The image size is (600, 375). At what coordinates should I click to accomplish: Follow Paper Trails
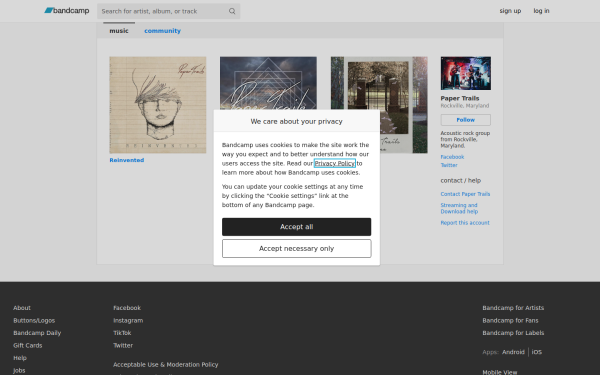point(466,120)
